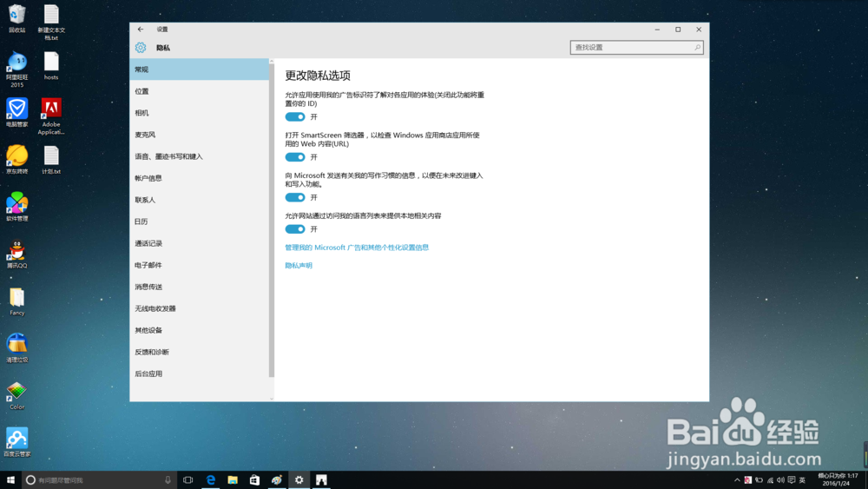Open 计划.txt file on desktop
The width and height of the screenshot is (868, 489).
tap(51, 160)
